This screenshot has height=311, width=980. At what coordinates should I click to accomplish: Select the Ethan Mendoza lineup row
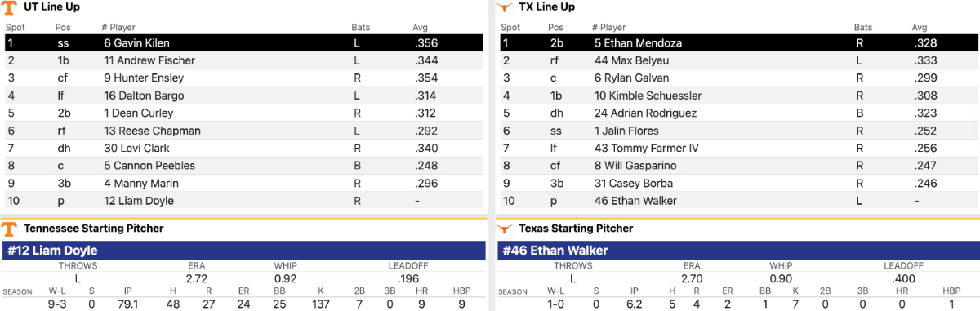tap(738, 42)
